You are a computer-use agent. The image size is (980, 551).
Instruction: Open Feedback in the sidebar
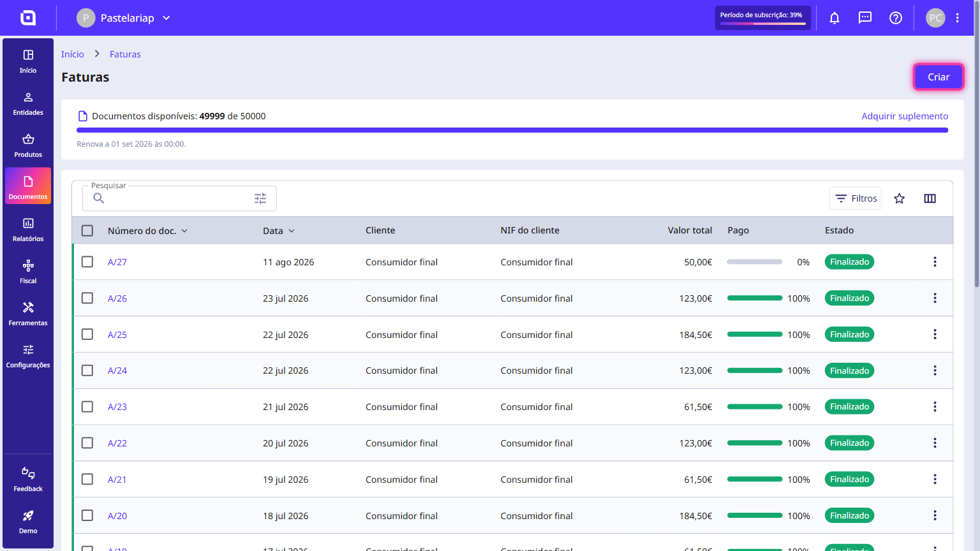[x=28, y=480]
